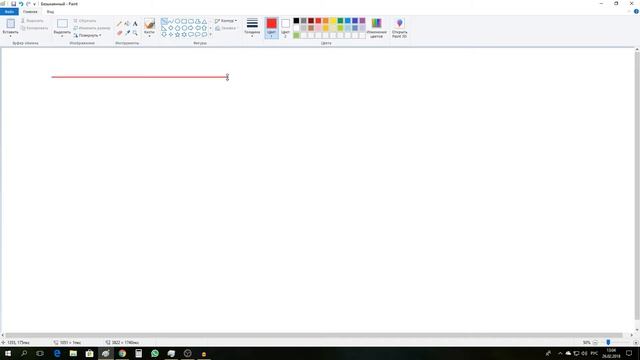Open Microsoft Edge from the taskbar
This screenshot has height=360, width=640.
(x=57, y=353)
